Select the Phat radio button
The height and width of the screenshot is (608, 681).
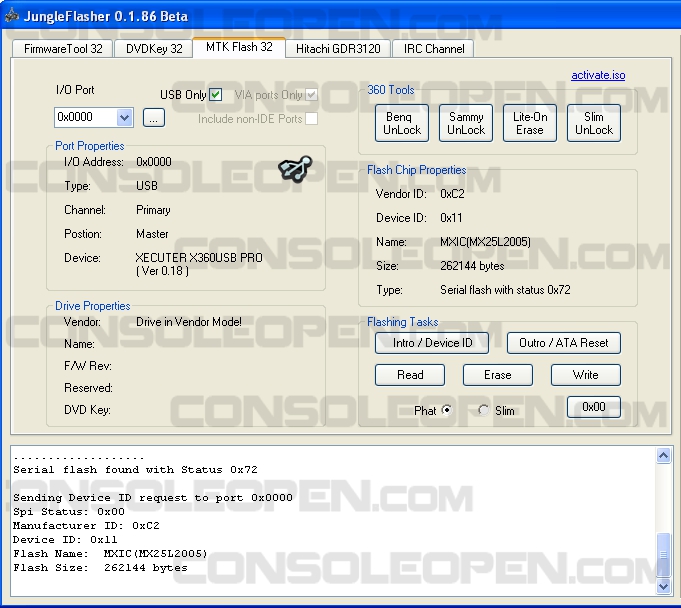point(446,410)
